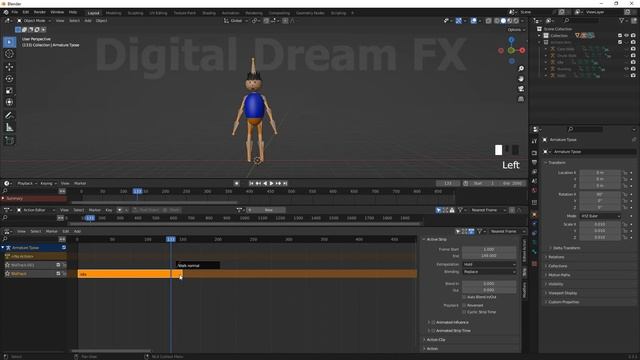Click the viewport pan hand icon

[x=521, y=79]
